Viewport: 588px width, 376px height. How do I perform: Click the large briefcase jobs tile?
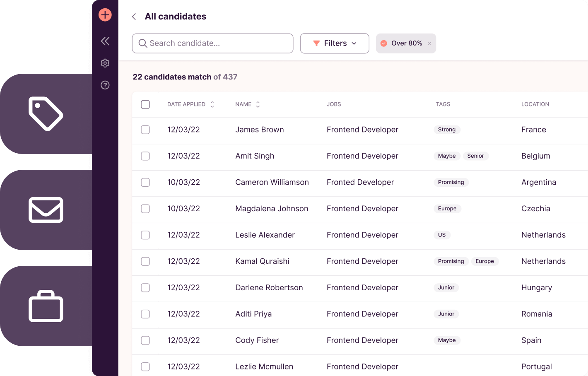coord(46,306)
